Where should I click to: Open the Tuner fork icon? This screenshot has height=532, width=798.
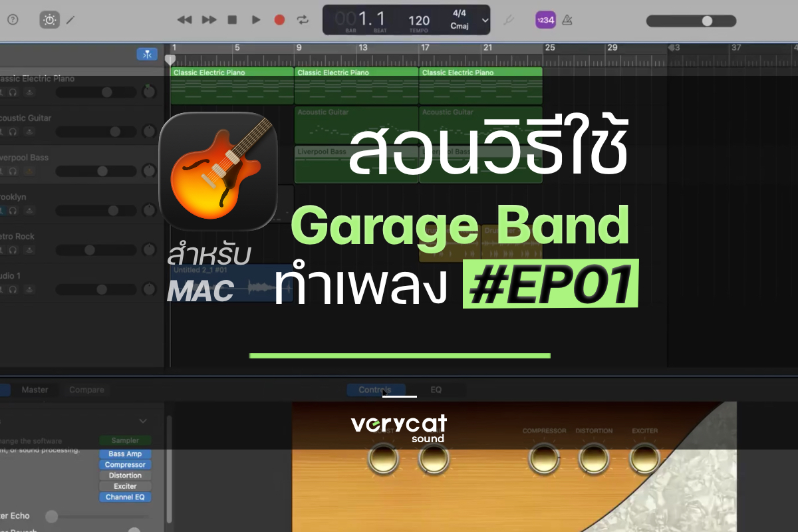(509, 20)
